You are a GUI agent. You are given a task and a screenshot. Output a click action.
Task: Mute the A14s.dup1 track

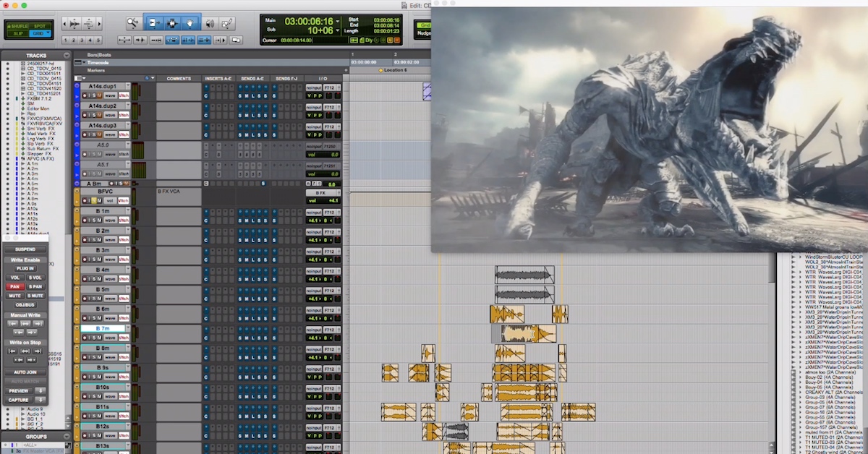click(x=101, y=95)
